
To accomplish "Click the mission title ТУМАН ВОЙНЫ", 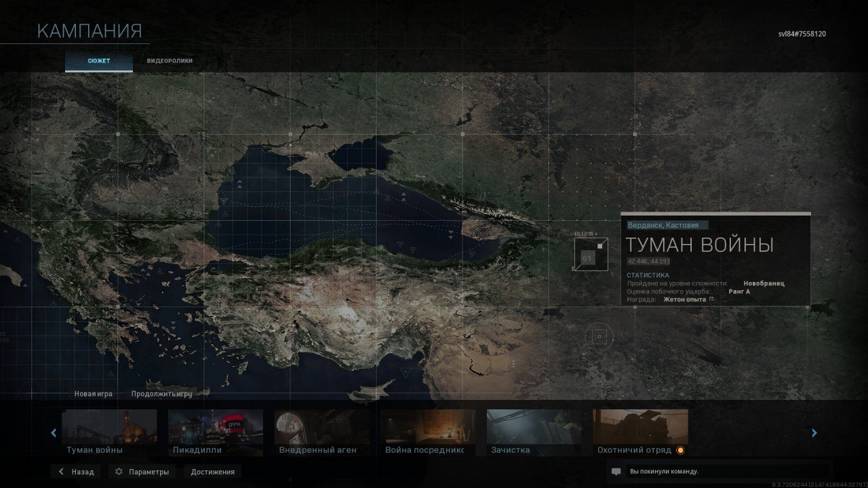I will 699,245.
